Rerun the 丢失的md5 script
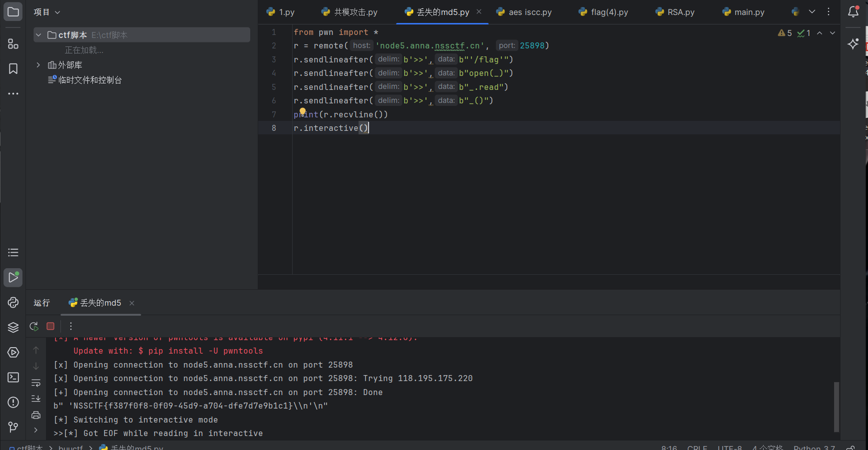This screenshot has width=868, height=450. (34, 326)
